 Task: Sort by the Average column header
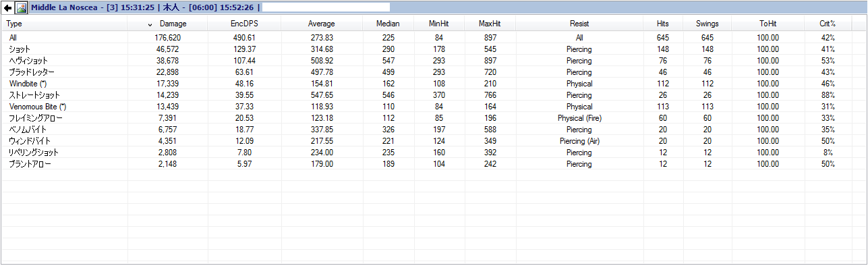point(321,24)
